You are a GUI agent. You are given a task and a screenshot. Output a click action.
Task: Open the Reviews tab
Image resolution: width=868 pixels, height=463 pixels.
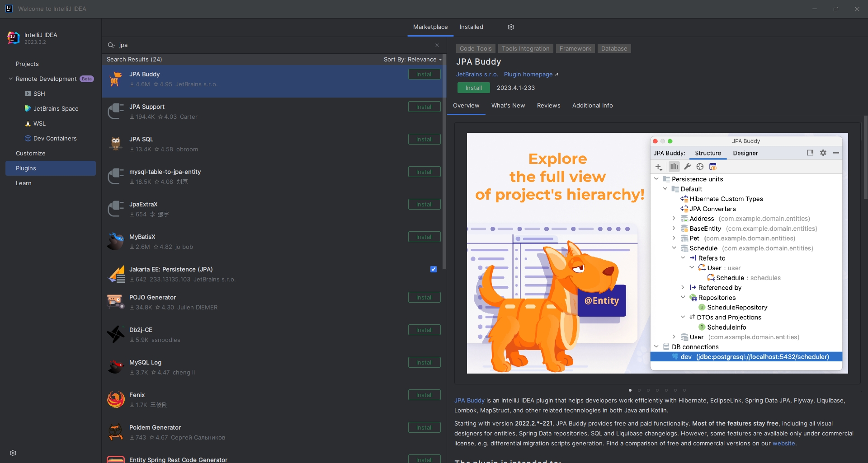coord(549,105)
